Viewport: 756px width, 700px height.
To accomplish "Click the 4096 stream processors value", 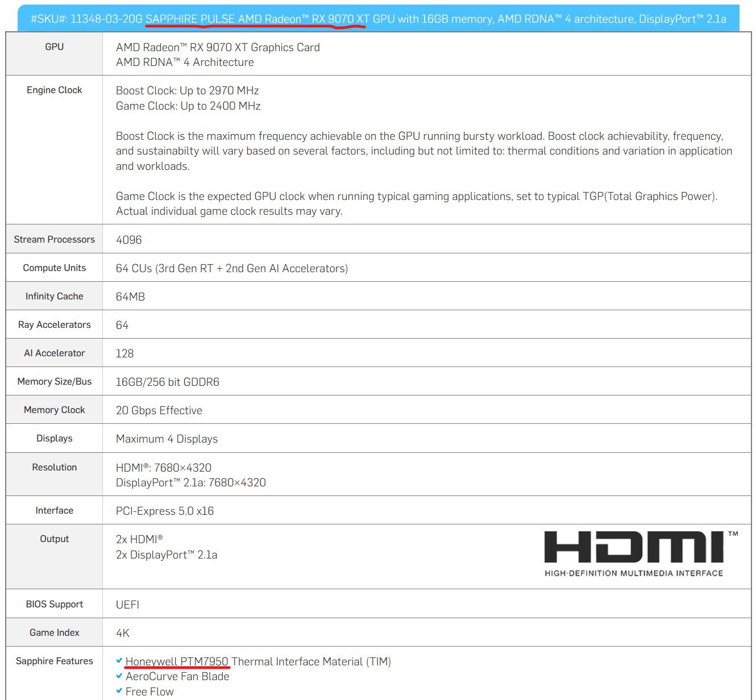I will 129,240.
